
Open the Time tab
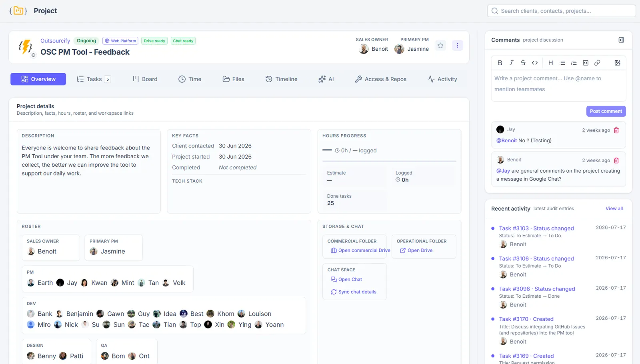(190, 79)
